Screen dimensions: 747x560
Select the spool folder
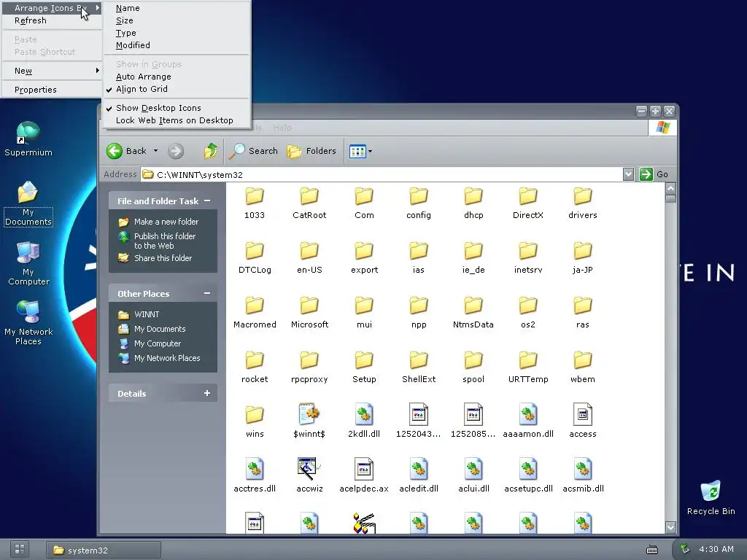click(473, 367)
